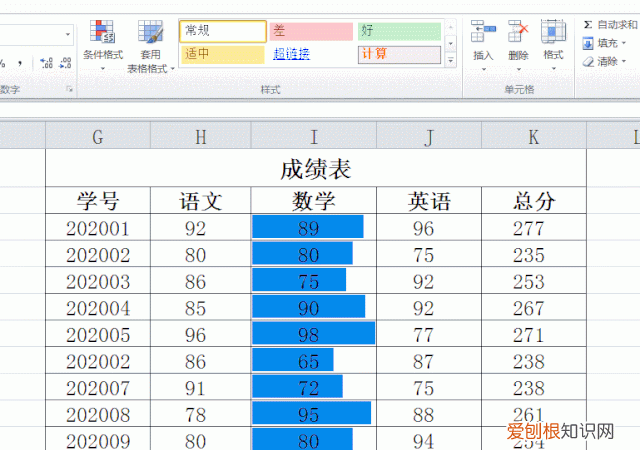Expand the cell styles gallery more button
The height and width of the screenshot is (450, 640).
pyautogui.click(x=451, y=61)
